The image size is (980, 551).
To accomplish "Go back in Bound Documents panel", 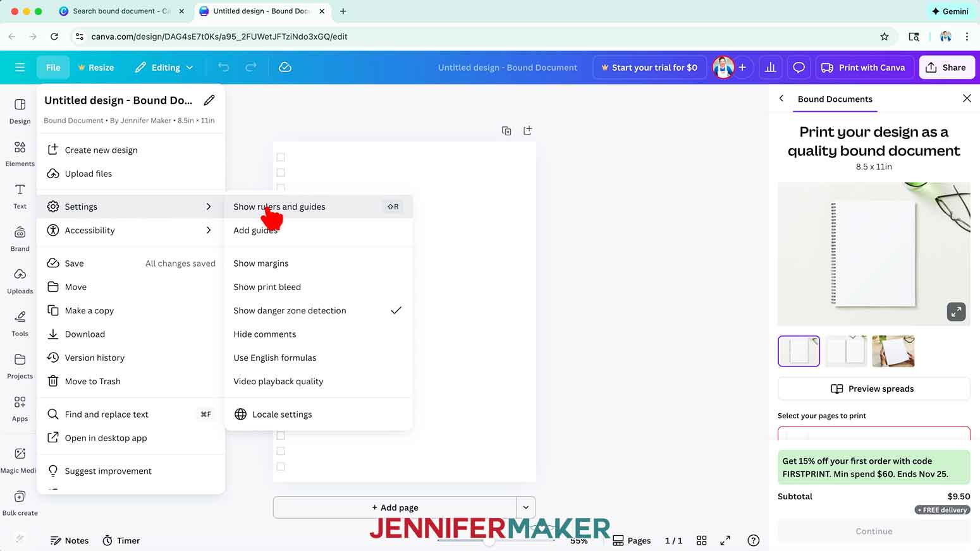I will (x=781, y=99).
